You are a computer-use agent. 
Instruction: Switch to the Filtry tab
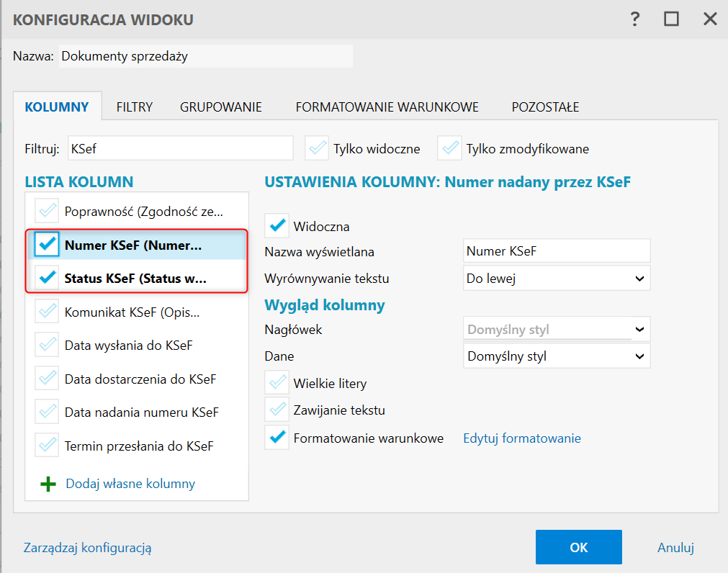(x=135, y=107)
